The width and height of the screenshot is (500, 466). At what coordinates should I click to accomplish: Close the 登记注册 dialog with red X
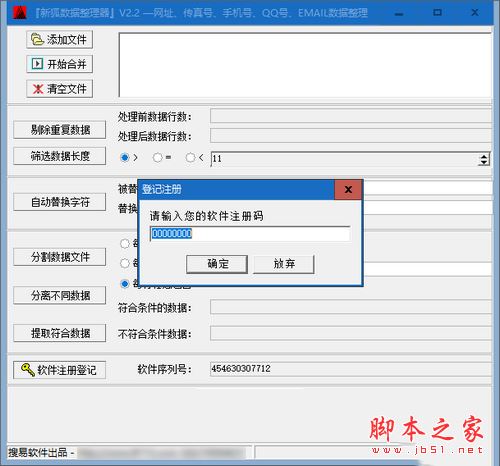coord(348,190)
